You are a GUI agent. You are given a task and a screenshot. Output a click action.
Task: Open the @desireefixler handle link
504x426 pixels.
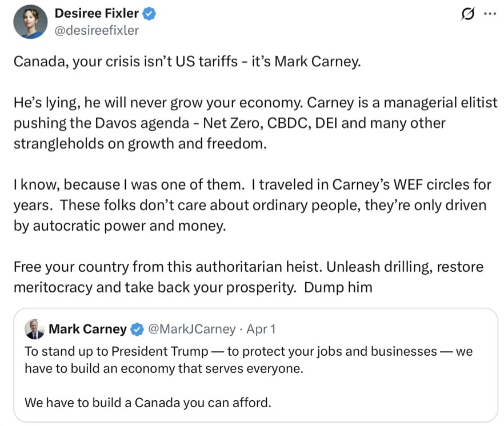click(x=97, y=30)
